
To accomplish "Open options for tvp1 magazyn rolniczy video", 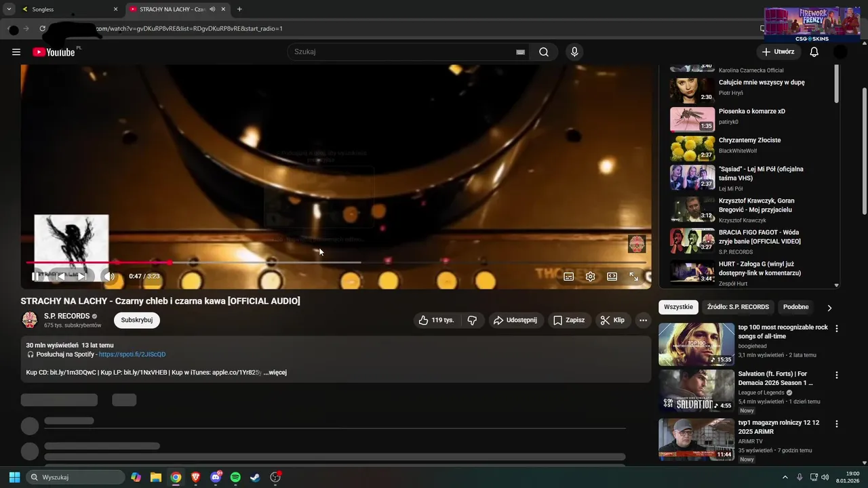I will [x=837, y=424].
